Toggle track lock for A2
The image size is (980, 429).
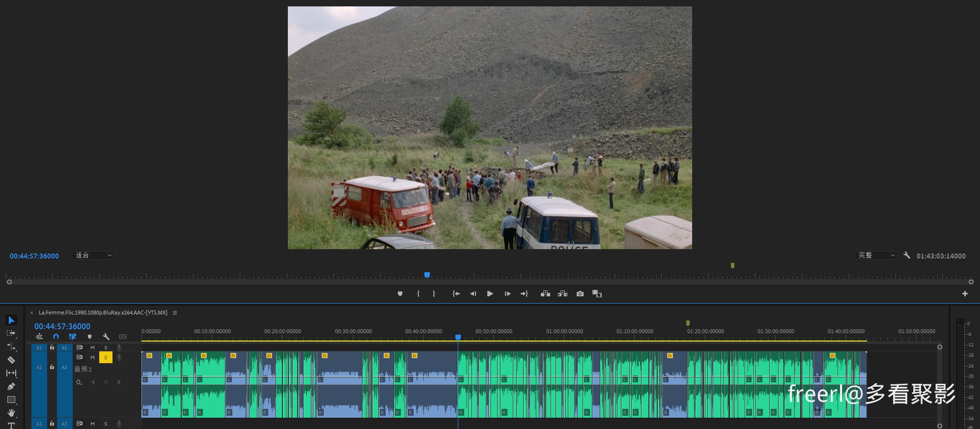pos(52,367)
